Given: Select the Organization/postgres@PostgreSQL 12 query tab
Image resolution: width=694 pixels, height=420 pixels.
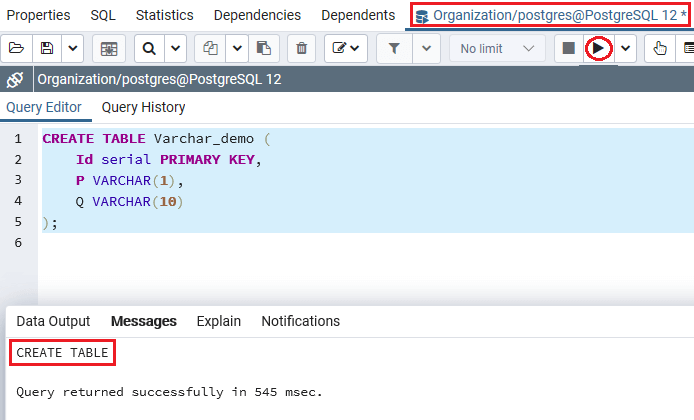Looking at the screenshot, I should (x=550, y=15).
